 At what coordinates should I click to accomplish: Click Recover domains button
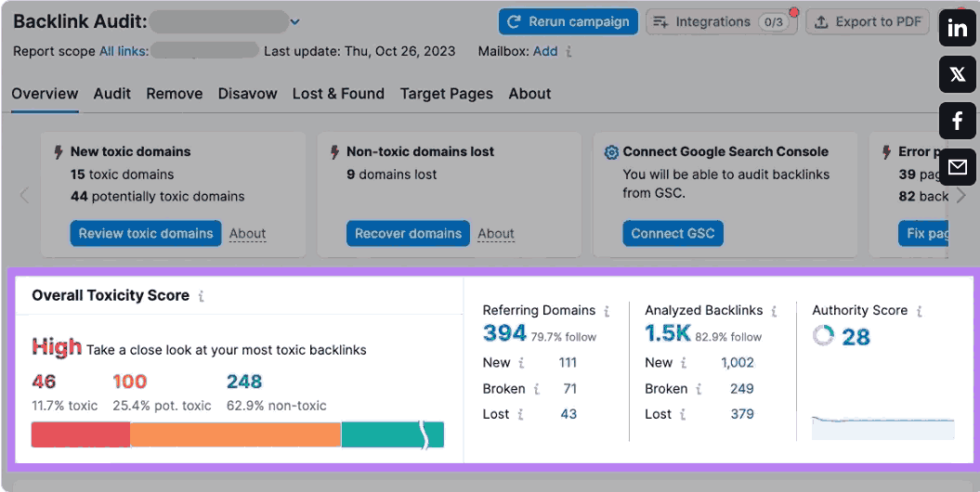pyautogui.click(x=408, y=234)
